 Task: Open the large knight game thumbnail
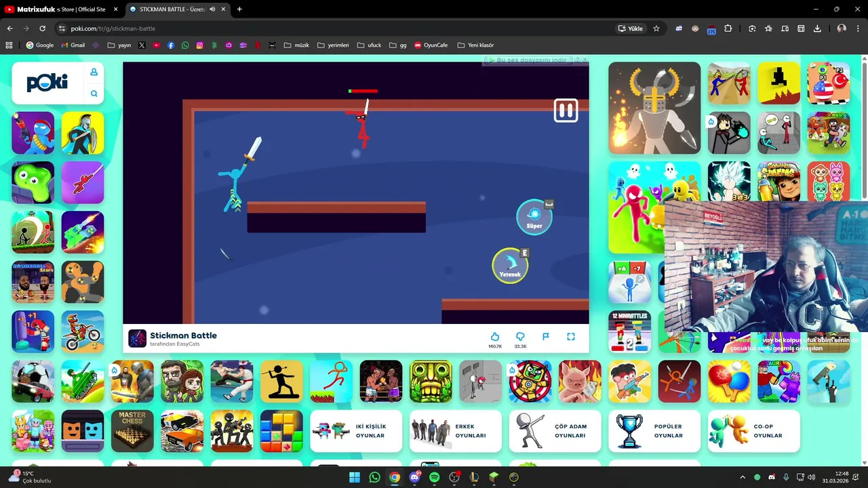pos(654,108)
